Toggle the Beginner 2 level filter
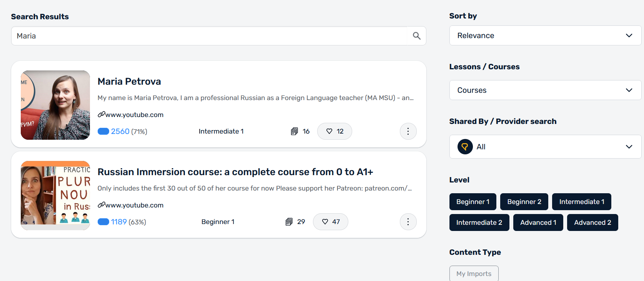This screenshot has width=644, height=281. coord(524,202)
